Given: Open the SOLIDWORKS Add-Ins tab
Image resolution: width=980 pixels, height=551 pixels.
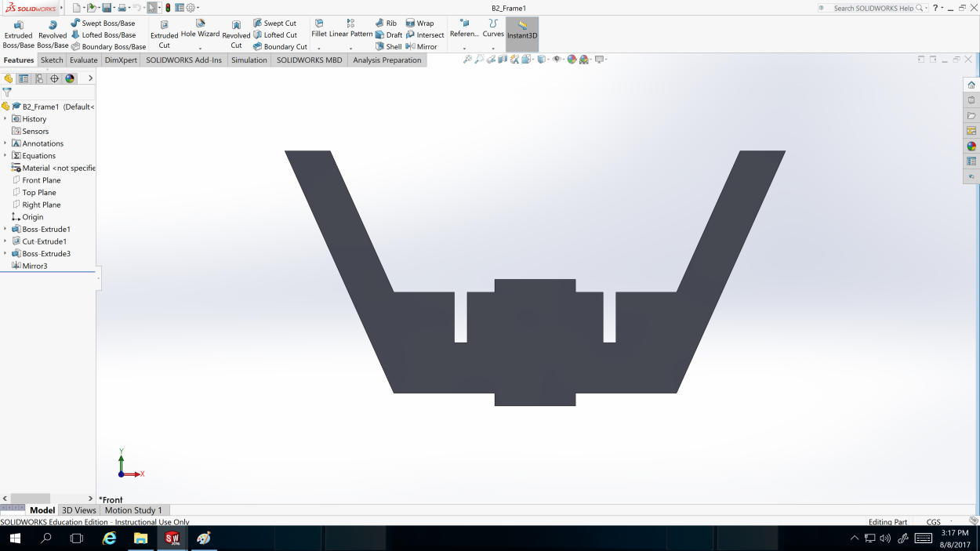Looking at the screenshot, I should tap(183, 60).
